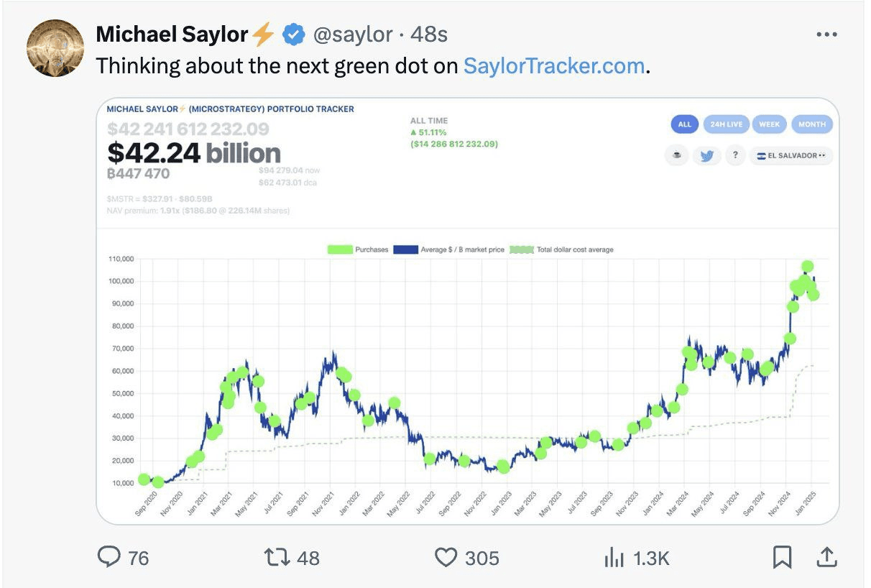Open the SaylorTracker.com link

point(554,66)
